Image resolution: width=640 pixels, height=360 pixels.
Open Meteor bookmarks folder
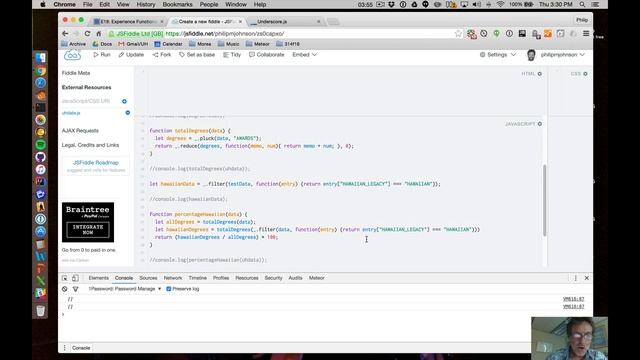[257, 44]
